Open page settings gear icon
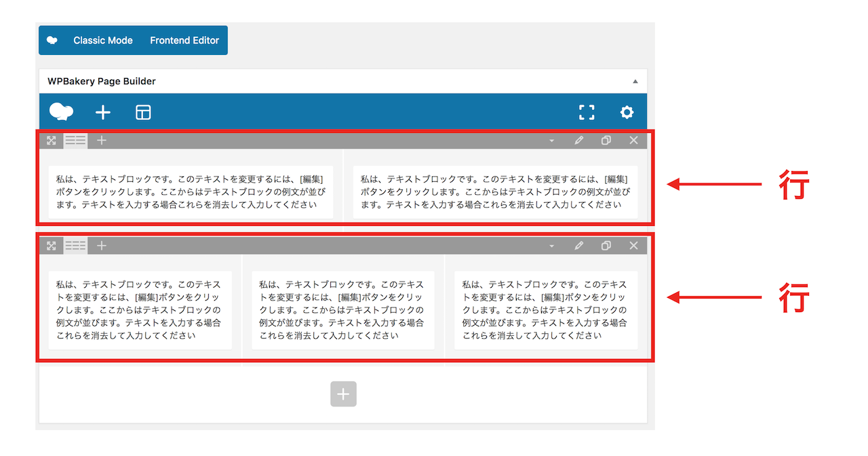The width and height of the screenshot is (868, 456). (627, 113)
